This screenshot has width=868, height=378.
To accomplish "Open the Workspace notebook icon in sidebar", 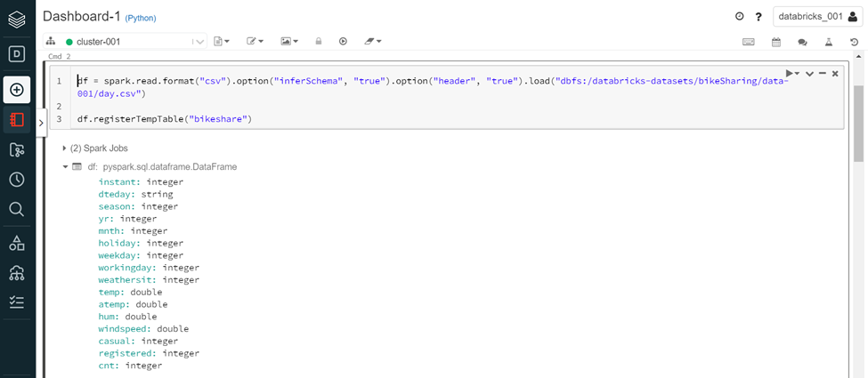I will (17, 119).
